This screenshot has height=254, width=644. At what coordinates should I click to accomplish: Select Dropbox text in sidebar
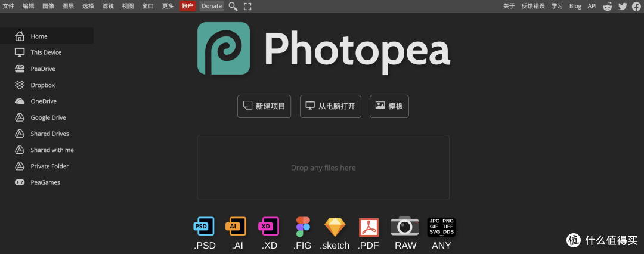[43, 85]
